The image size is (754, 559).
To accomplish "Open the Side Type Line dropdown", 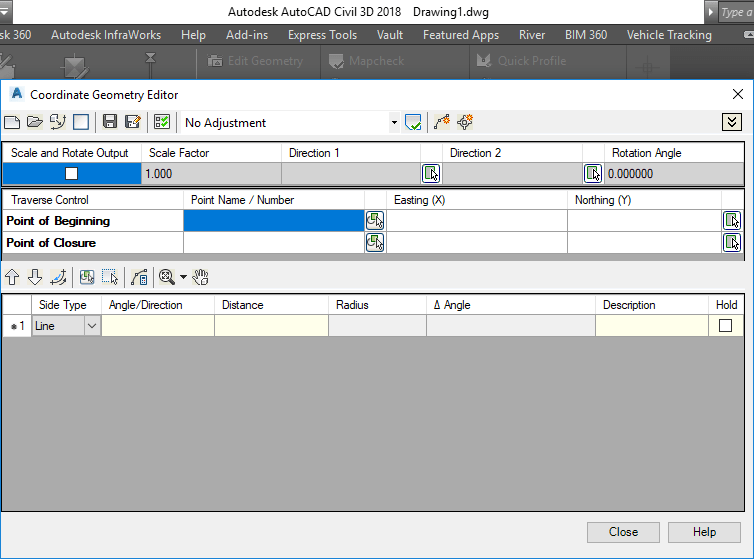I will coord(92,326).
